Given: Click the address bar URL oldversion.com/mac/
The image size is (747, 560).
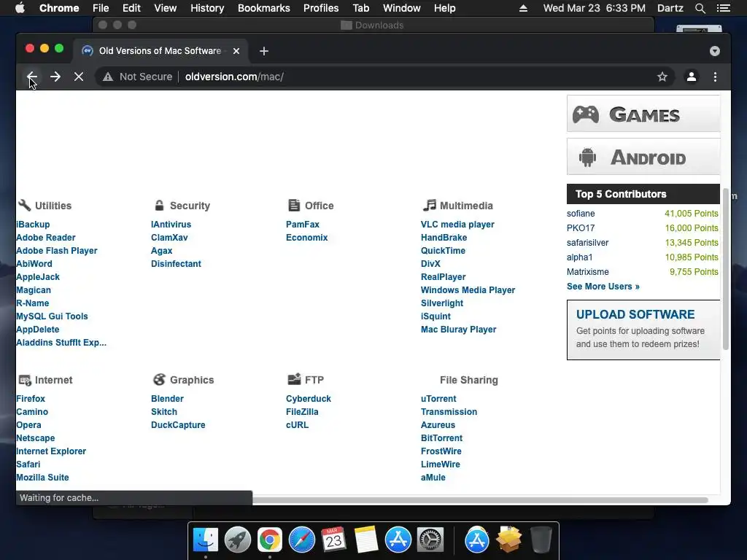Looking at the screenshot, I should 234,77.
